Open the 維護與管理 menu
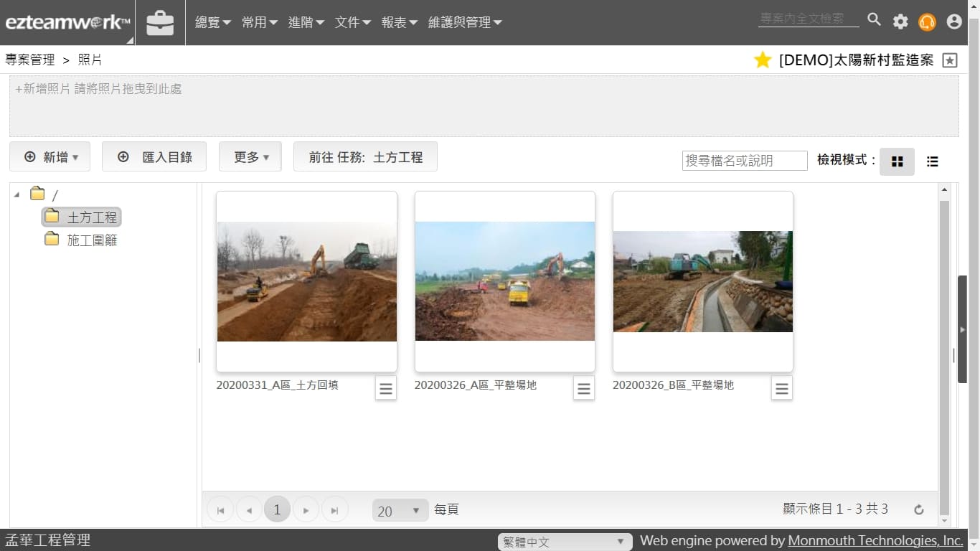Screen dimensions: 980x551 464,22
